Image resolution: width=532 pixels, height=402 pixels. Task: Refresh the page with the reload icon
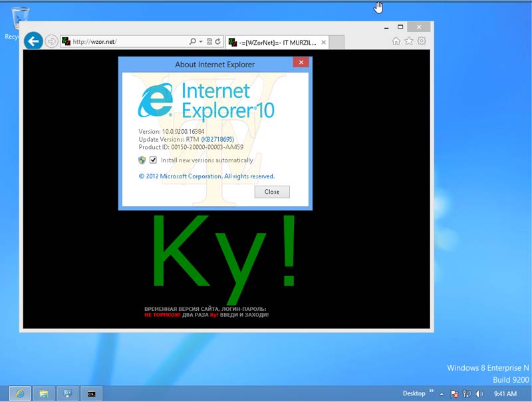pos(217,41)
